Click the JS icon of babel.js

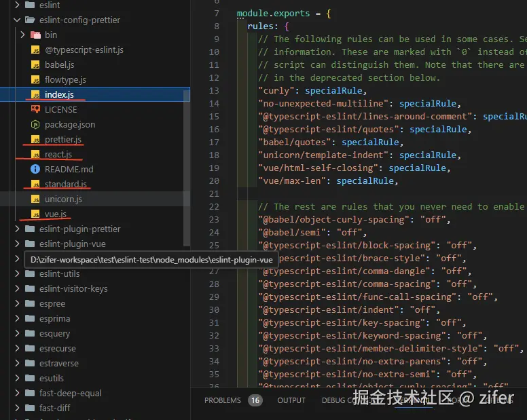(x=35, y=64)
